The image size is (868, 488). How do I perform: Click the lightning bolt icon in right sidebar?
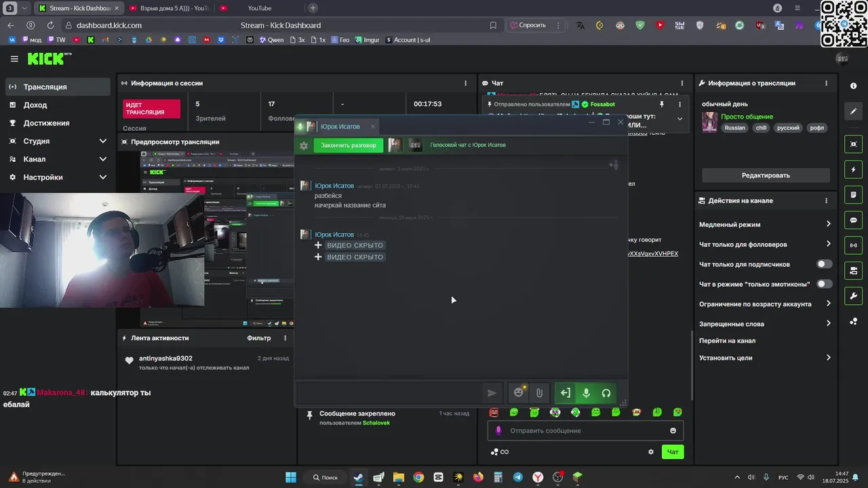pos(853,169)
